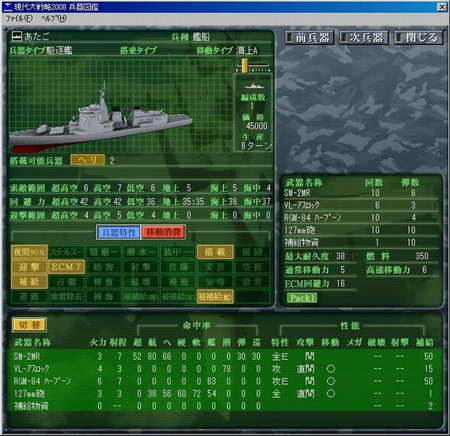
Task: Switch to the blue 兵器特性 tab
Action: (x=118, y=232)
